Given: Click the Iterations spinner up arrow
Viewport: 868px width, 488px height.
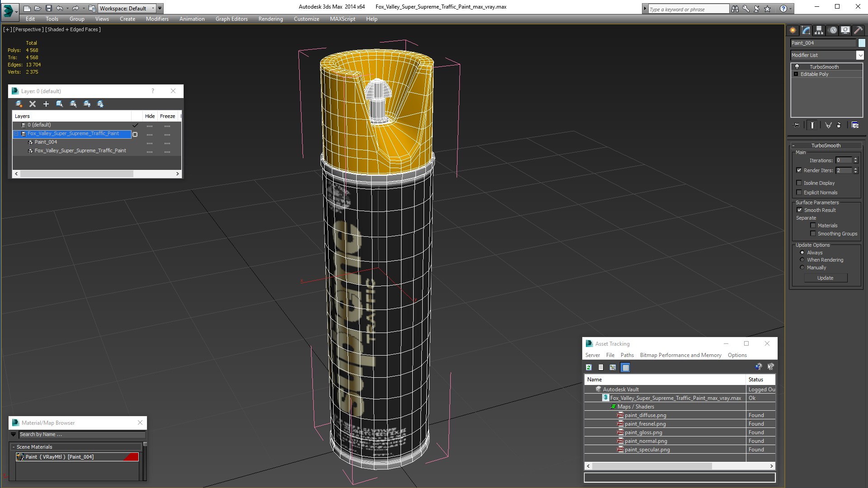Looking at the screenshot, I should 855,159.
